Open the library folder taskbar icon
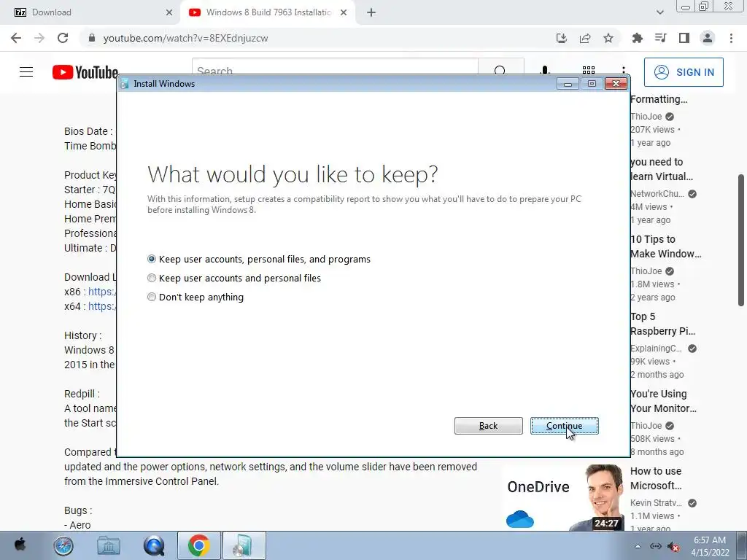 [109, 545]
